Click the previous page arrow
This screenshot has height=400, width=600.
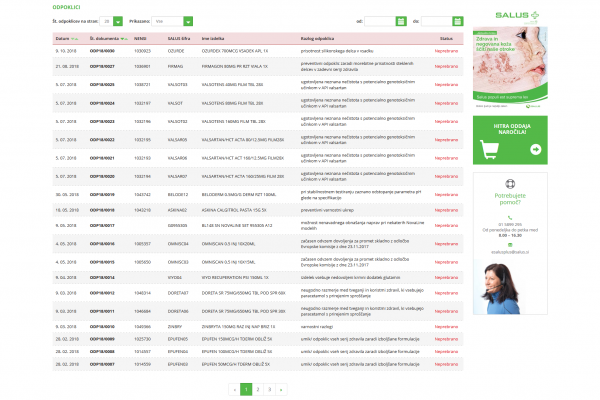(234, 389)
